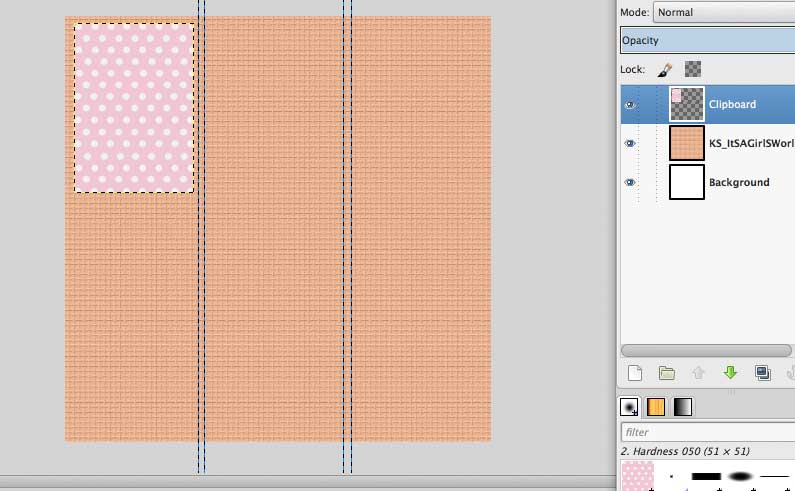Viewport: 795px width, 491px height.
Task: Open the layer Mode dropdown showing Normal
Action: [724, 12]
